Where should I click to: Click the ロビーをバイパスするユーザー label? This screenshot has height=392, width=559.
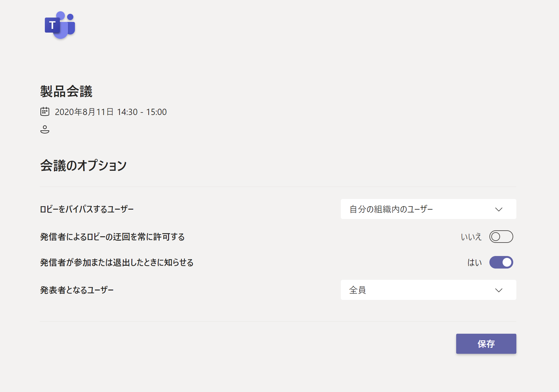coord(87,209)
